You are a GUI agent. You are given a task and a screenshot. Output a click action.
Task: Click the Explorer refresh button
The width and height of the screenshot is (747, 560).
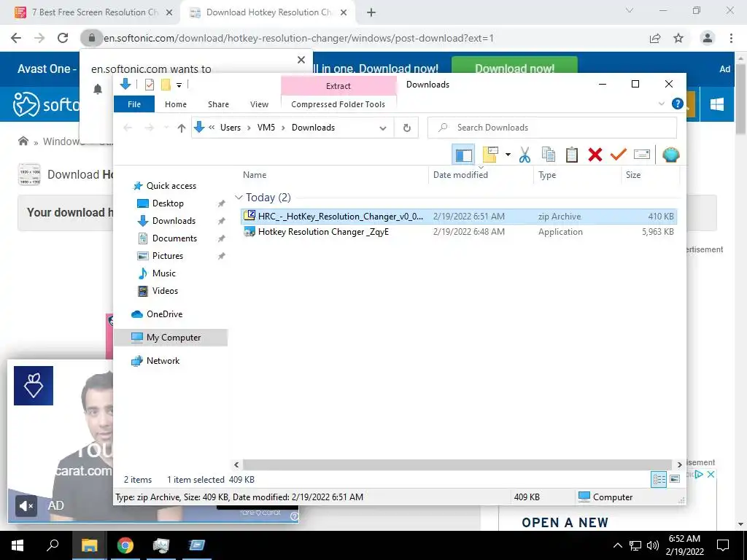[406, 128]
